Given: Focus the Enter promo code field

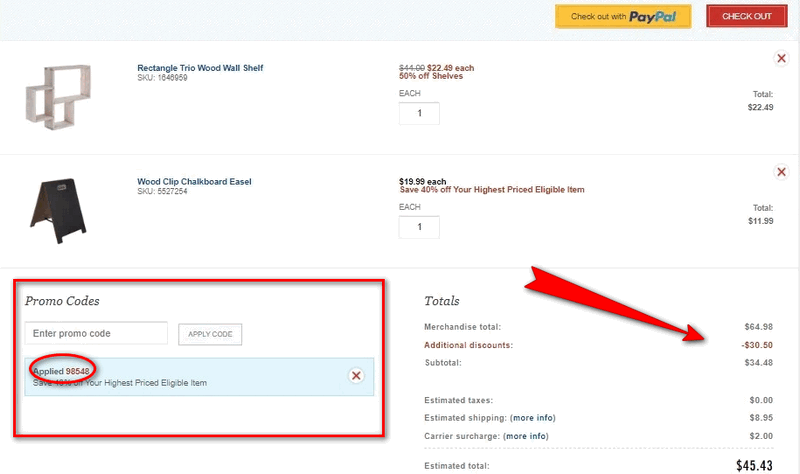Looking at the screenshot, I should pyautogui.click(x=96, y=333).
